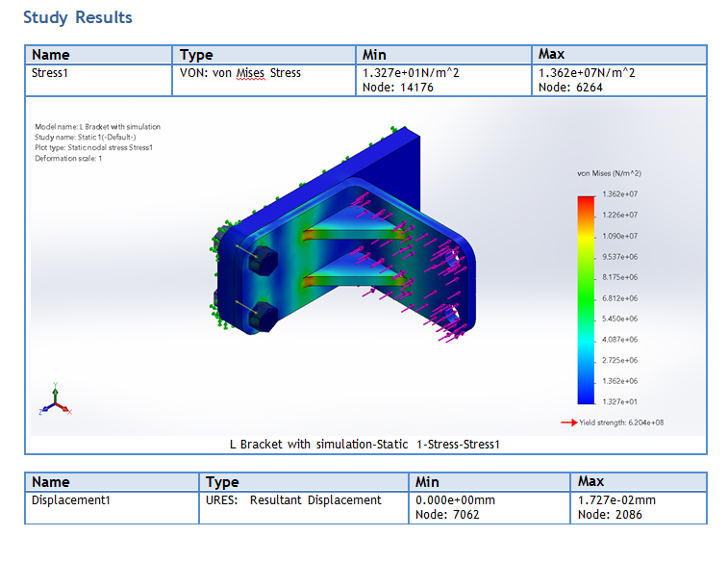Click legend value 1.090e+07
Viewport: 728px width, 562px height.
point(619,236)
